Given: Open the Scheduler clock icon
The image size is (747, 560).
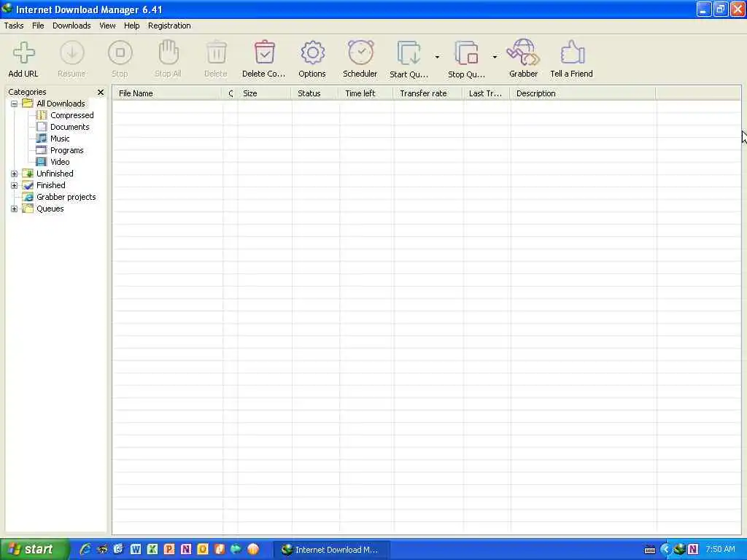Looking at the screenshot, I should click(360, 52).
